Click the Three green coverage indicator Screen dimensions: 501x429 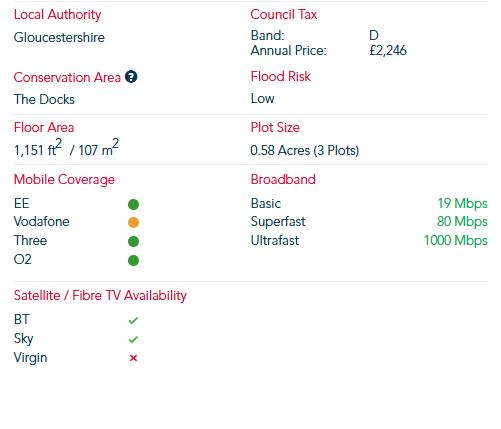click(133, 241)
